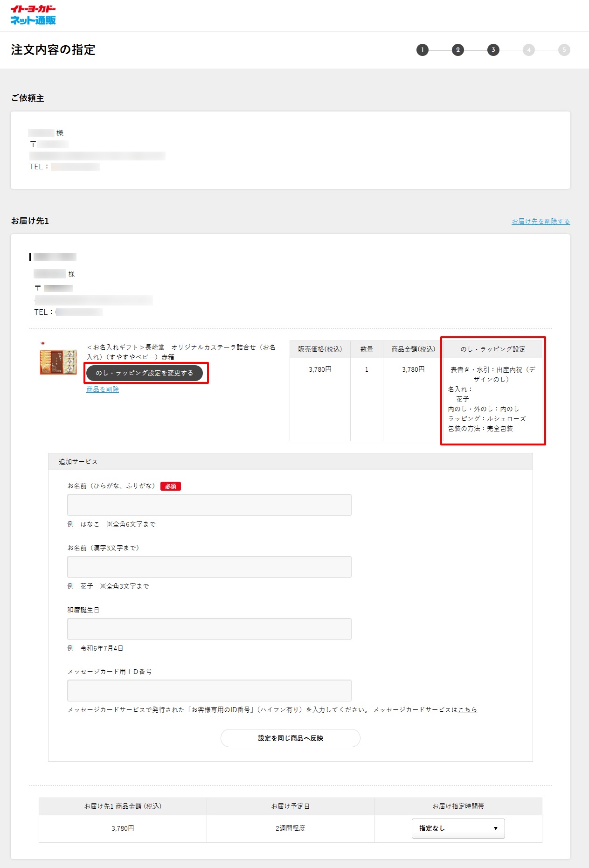Click step 5 progress indicator circle
This screenshot has height=868, width=589.
564,50
